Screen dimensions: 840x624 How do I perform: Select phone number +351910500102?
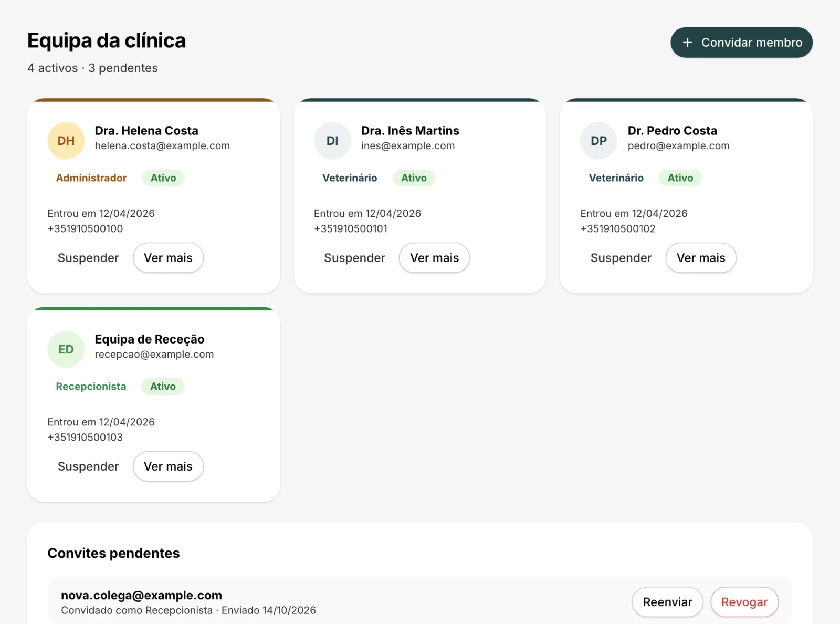pyautogui.click(x=618, y=229)
